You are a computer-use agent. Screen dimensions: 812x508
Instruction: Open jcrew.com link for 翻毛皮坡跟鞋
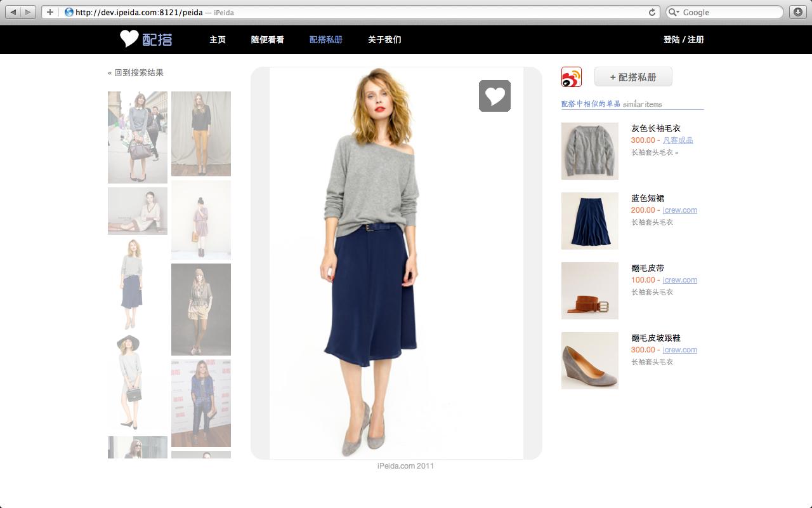[x=680, y=350]
